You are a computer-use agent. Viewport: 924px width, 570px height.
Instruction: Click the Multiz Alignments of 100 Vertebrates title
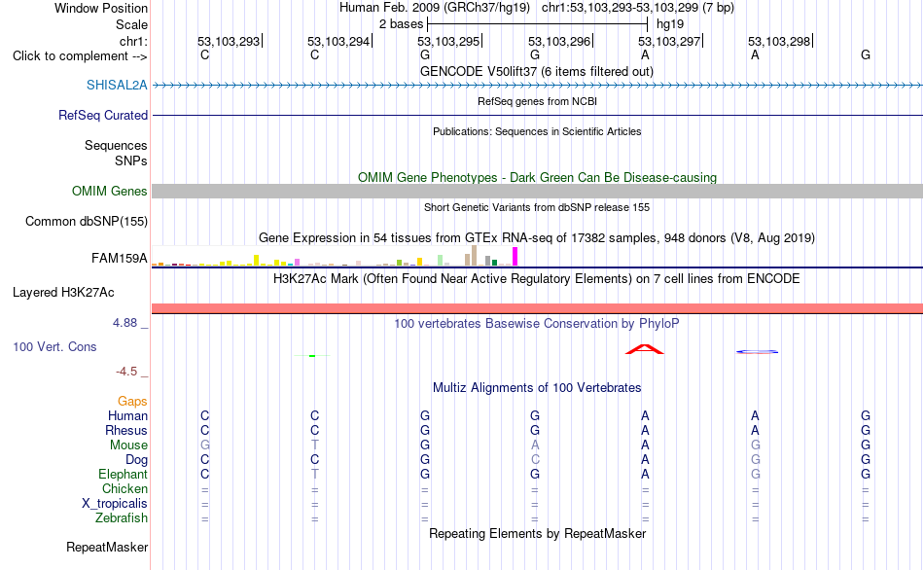coord(537,388)
